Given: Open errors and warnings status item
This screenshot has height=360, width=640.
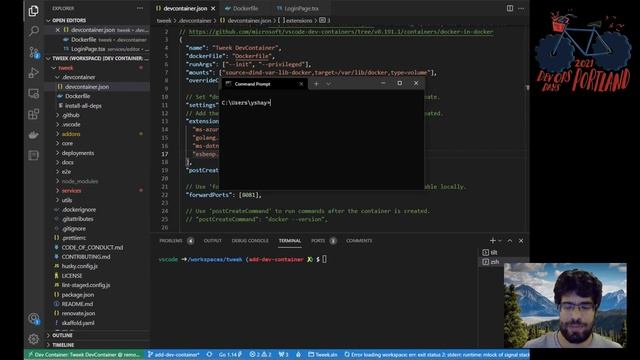Looking at the screenshot, I should (x=260, y=355).
